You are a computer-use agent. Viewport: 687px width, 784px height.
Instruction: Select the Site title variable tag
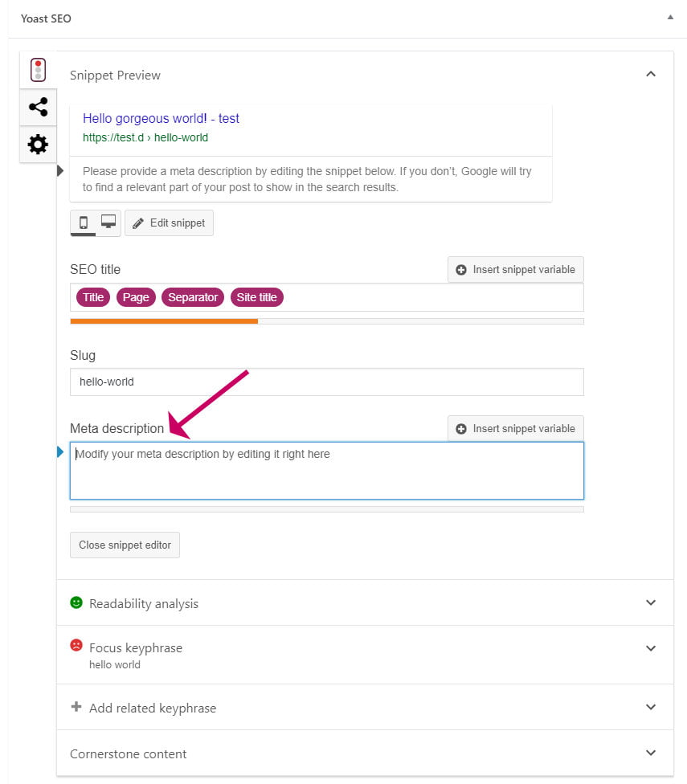pos(256,297)
